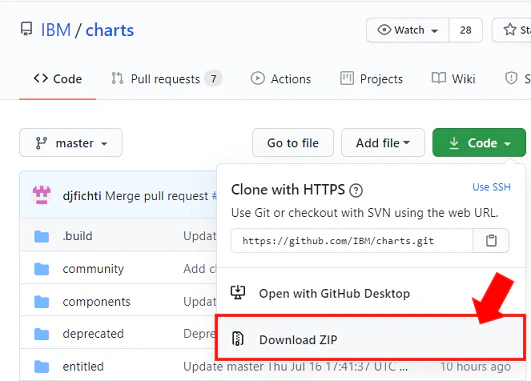Click the repository book icon beside IBM

tap(26, 29)
